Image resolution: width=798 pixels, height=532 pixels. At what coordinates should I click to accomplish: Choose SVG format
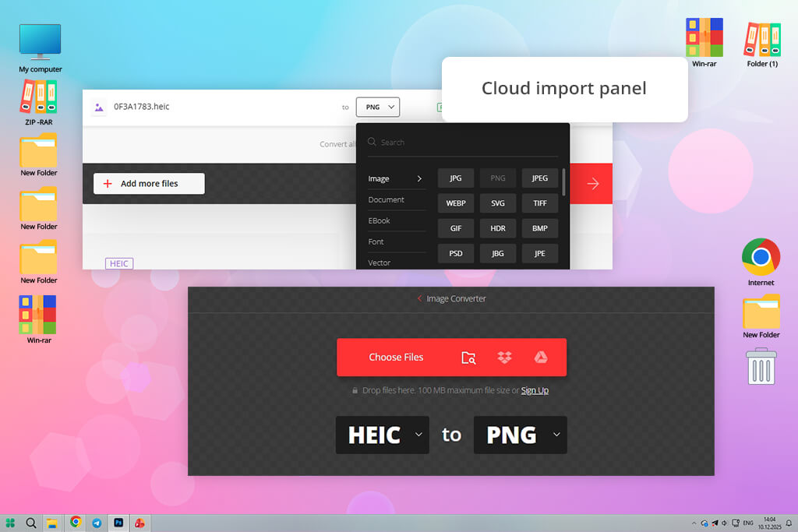[498, 203]
